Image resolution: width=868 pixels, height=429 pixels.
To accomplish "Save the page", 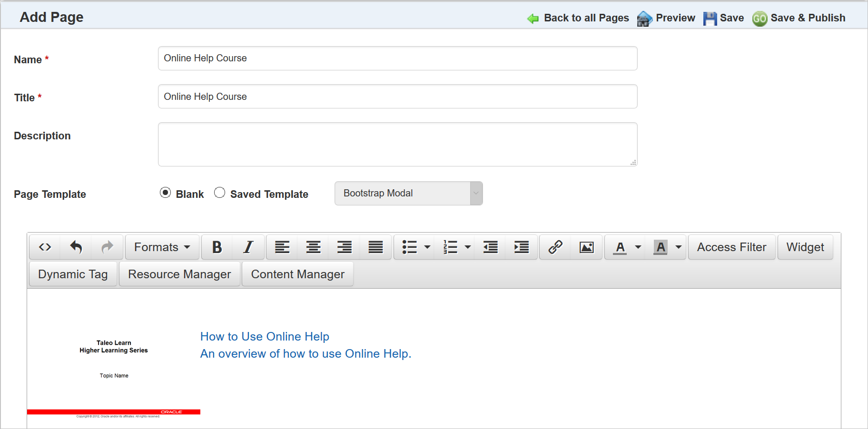I will [x=724, y=18].
